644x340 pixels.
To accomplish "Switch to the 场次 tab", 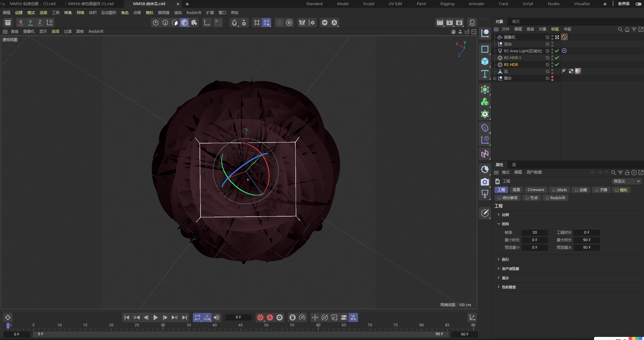I will [516, 22].
